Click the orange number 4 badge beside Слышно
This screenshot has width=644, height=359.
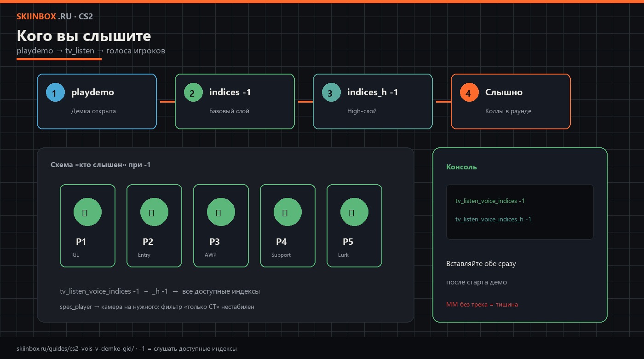(469, 93)
